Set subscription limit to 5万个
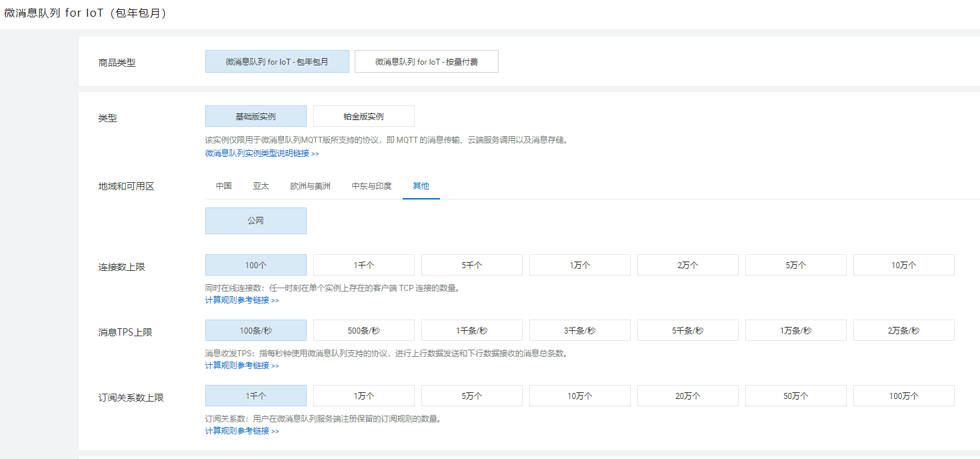This screenshot has height=459, width=980. [472, 396]
